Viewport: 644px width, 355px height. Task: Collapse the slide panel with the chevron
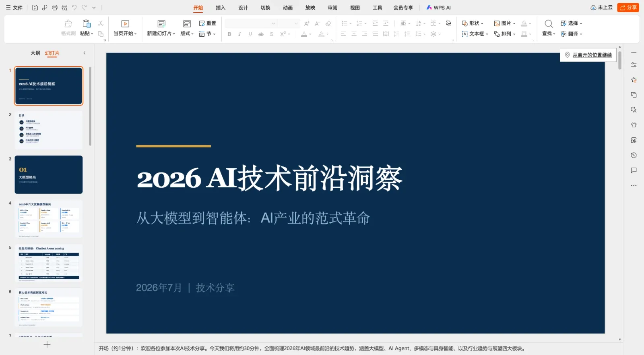tap(85, 53)
